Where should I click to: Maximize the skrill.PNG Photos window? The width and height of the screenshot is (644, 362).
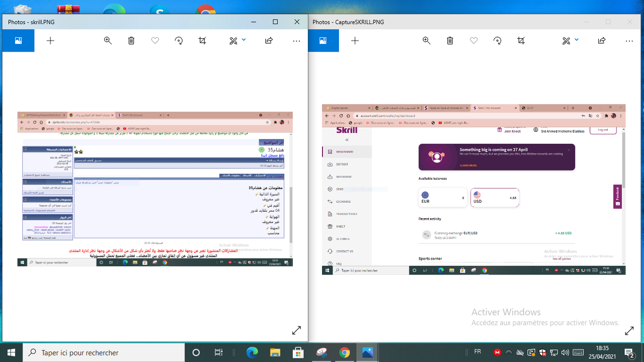275,22
